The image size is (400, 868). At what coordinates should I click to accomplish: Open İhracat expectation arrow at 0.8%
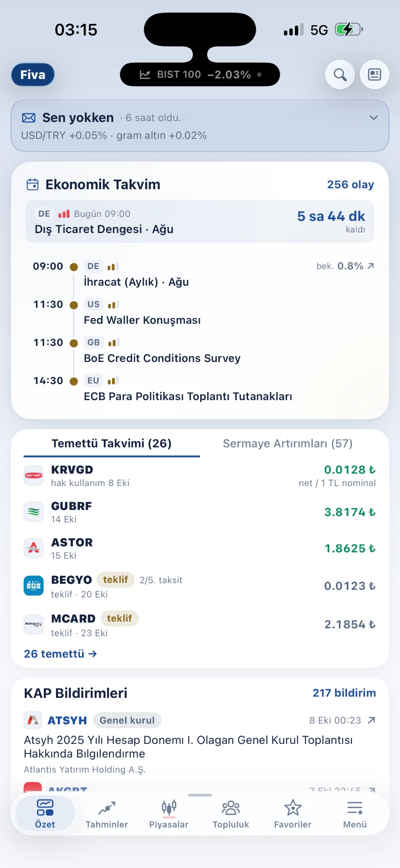(370, 266)
